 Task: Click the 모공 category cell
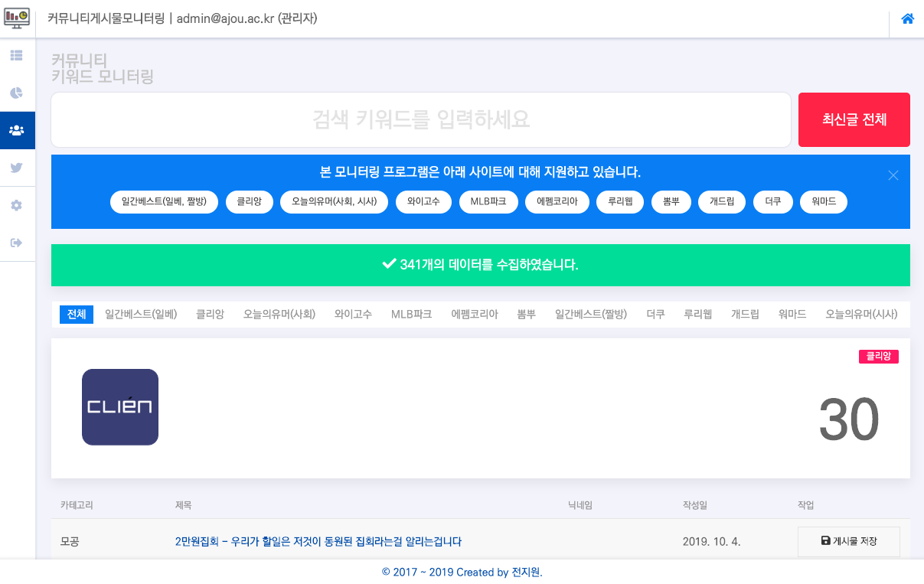(70, 541)
